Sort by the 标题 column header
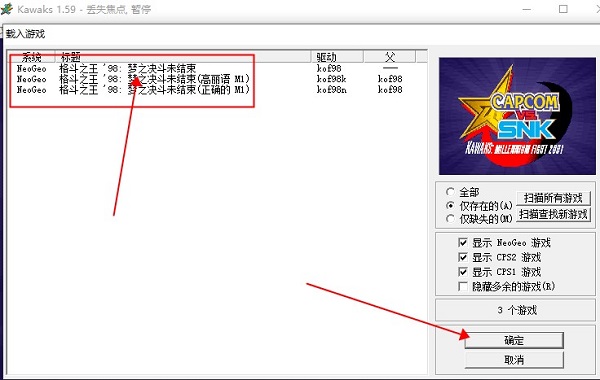The width and height of the screenshot is (600, 380). (183, 57)
